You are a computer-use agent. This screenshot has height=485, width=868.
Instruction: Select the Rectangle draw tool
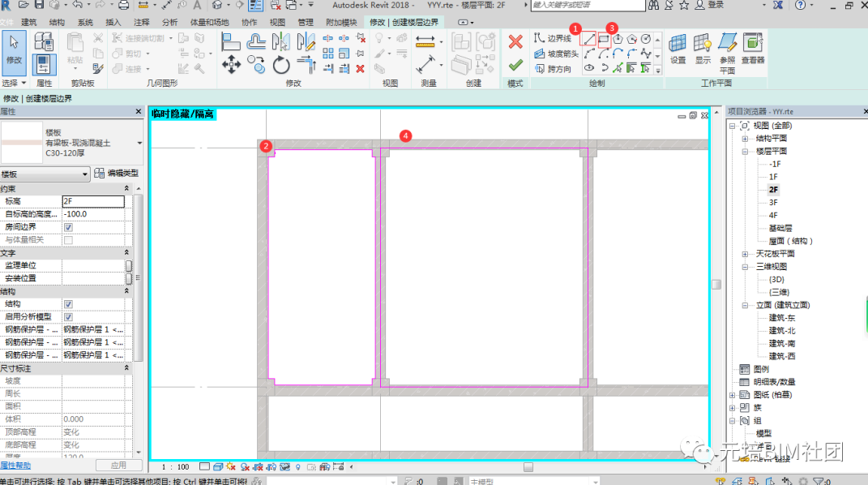(604, 40)
